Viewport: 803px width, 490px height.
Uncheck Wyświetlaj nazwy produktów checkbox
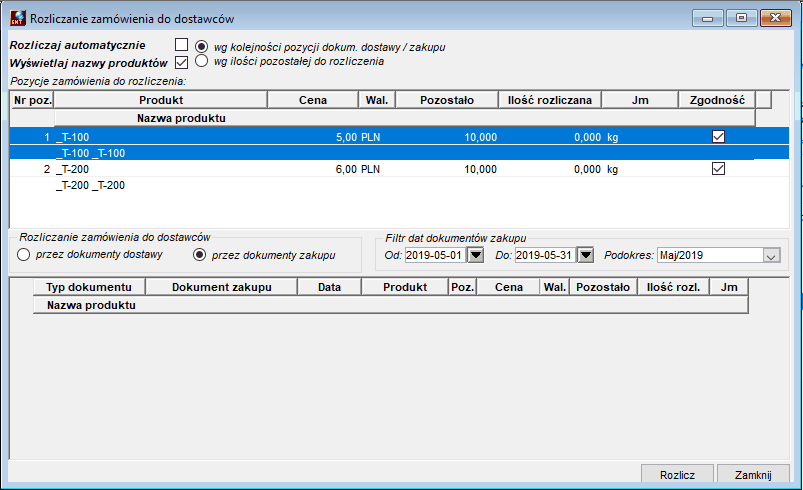click(181, 62)
